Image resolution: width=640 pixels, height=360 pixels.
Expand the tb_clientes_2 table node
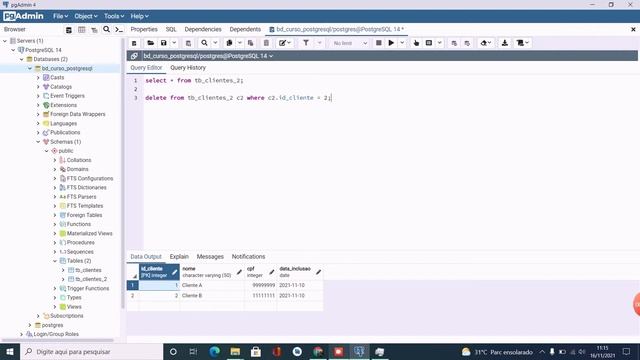(x=63, y=279)
